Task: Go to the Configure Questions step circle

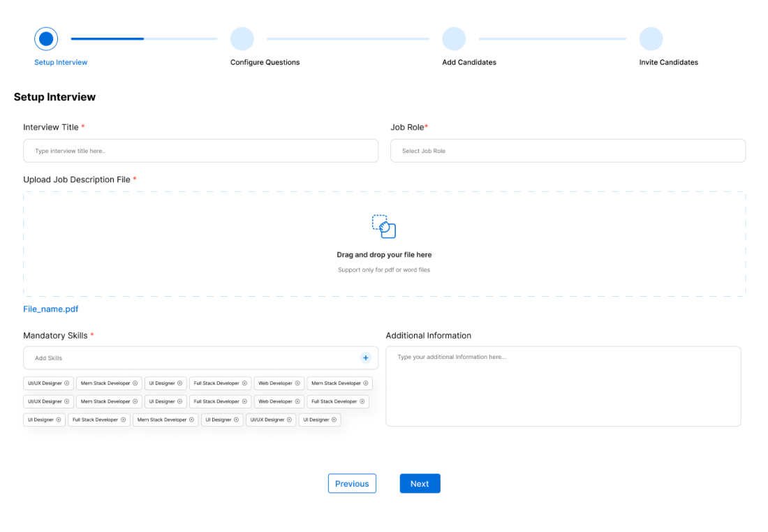Action: click(x=242, y=38)
